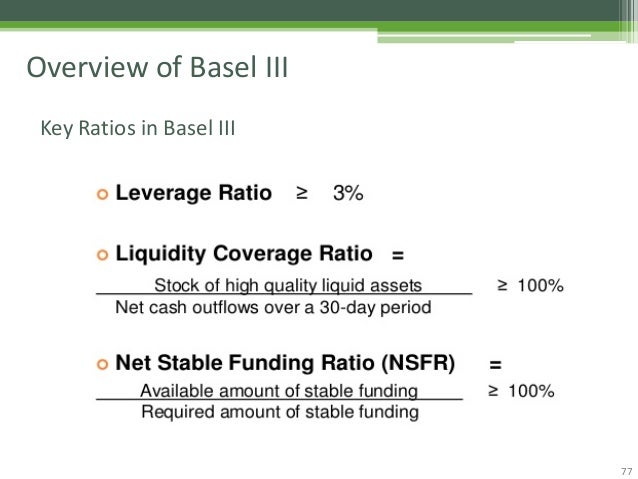The height and width of the screenshot is (479, 638).
Task: Click the orange bullet beside Liquidity Coverage Ratio
Action: click(x=103, y=256)
